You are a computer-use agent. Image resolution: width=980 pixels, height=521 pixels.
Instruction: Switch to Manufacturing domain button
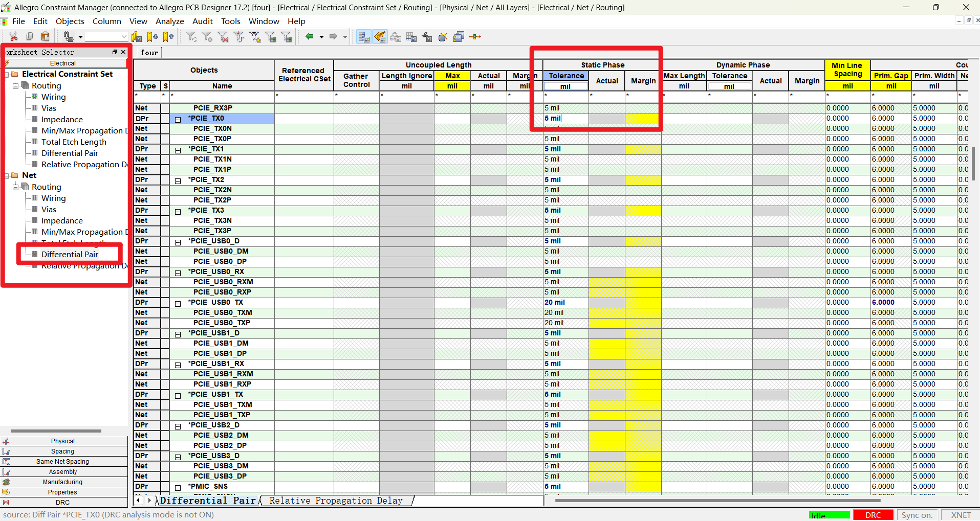click(63, 482)
